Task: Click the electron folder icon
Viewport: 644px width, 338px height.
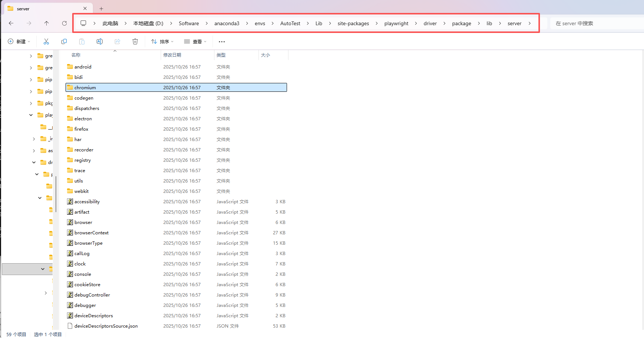Action: coord(70,118)
